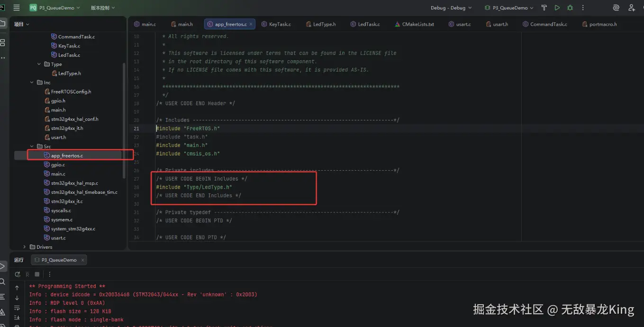
Task: Select LedType.h in project tree
Action: tap(66, 73)
